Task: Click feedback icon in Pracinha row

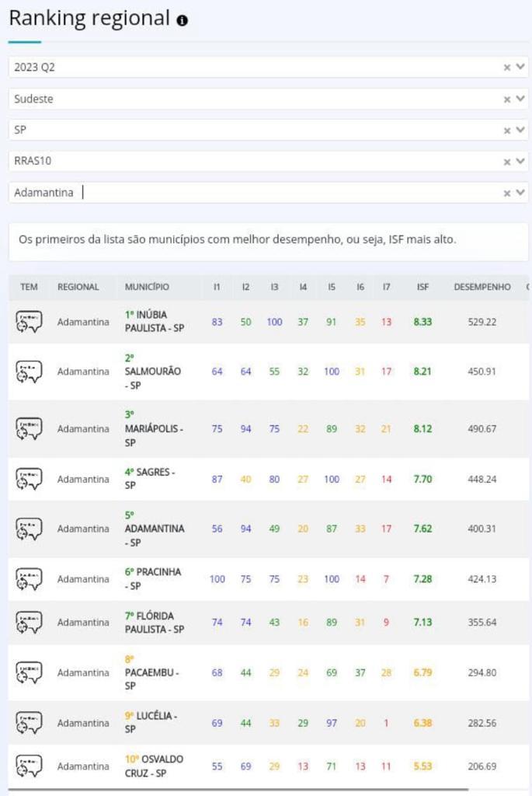Action: tap(29, 578)
